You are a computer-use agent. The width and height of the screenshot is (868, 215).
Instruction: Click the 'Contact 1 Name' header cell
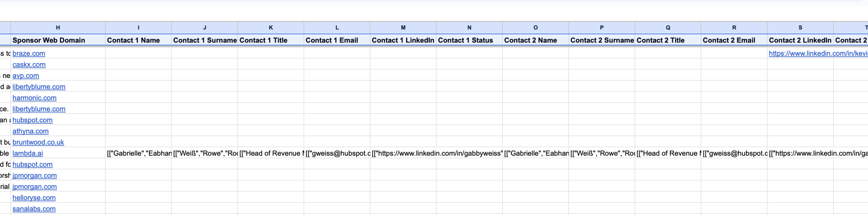pos(138,40)
